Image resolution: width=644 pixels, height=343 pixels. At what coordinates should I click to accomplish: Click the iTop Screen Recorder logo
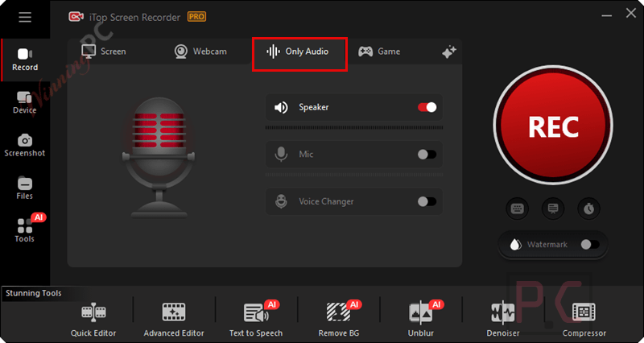[76, 17]
